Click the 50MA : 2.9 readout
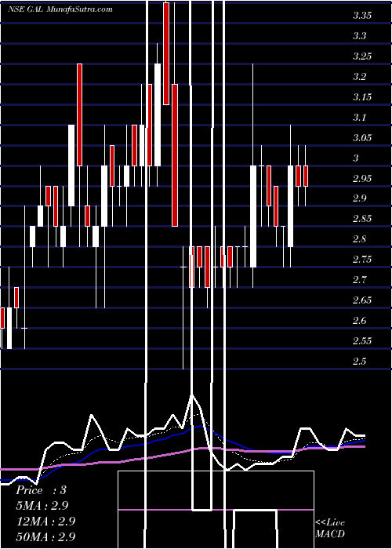Screen dimensions: 392x549 tap(45, 536)
